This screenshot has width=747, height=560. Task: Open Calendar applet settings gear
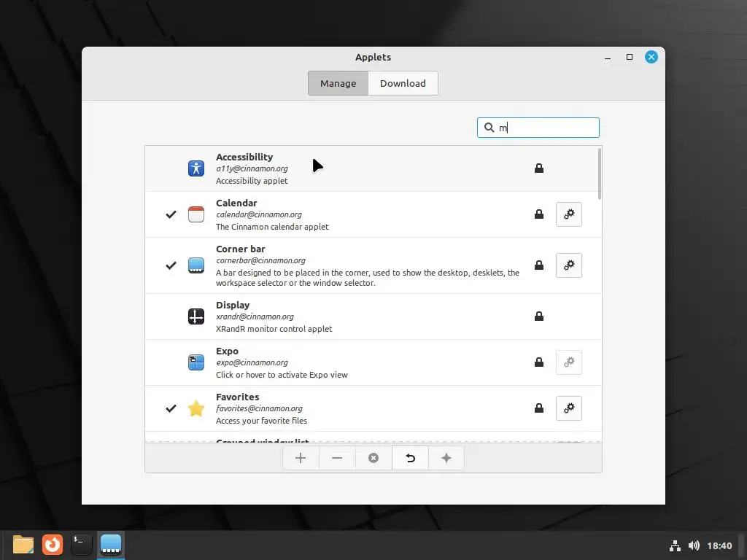569,214
